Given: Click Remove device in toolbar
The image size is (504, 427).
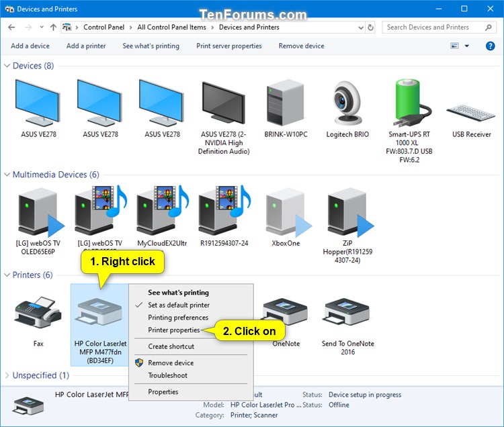Looking at the screenshot, I should point(301,46).
